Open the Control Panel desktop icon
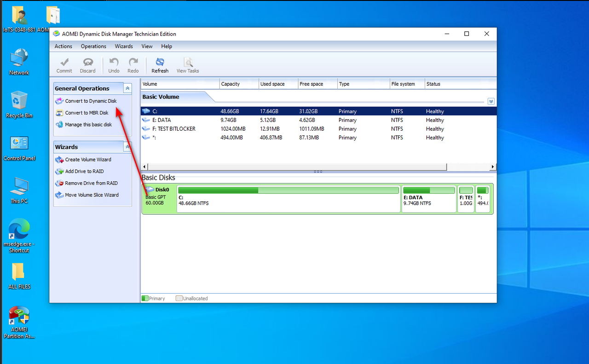589x364 pixels. pos(19,148)
